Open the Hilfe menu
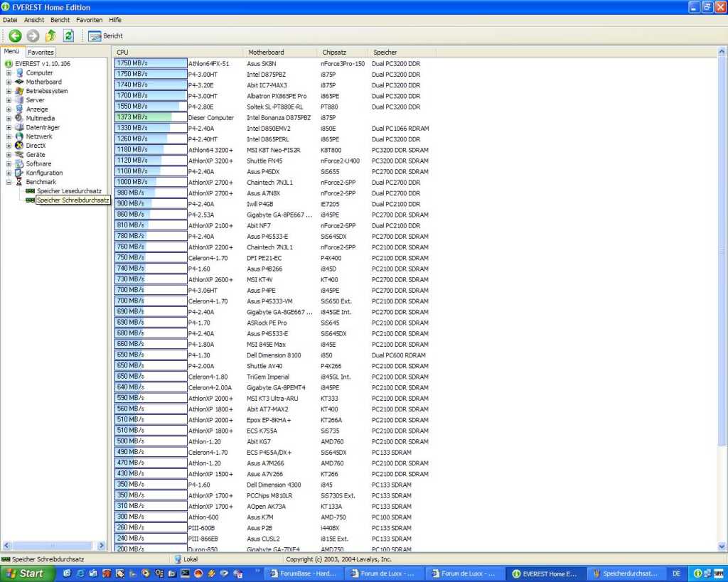The height and width of the screenshot is (582, 728). point(114,20)
